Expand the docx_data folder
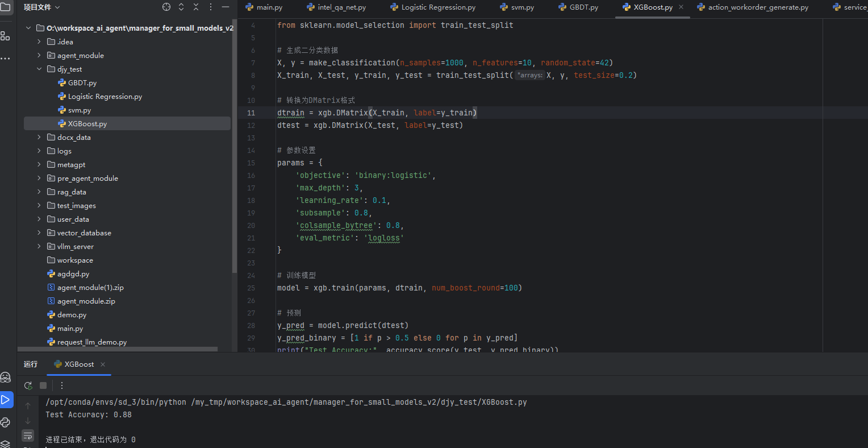 click(x=38, y=137)
